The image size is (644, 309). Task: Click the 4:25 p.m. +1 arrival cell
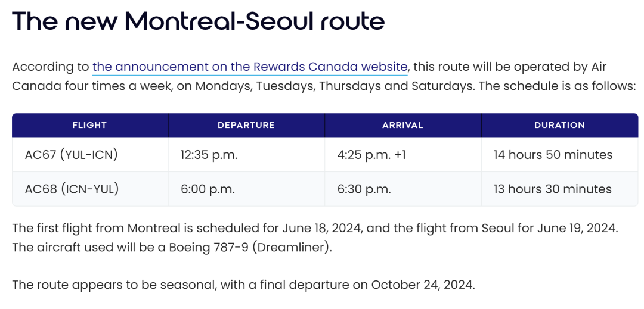(402, 155)
